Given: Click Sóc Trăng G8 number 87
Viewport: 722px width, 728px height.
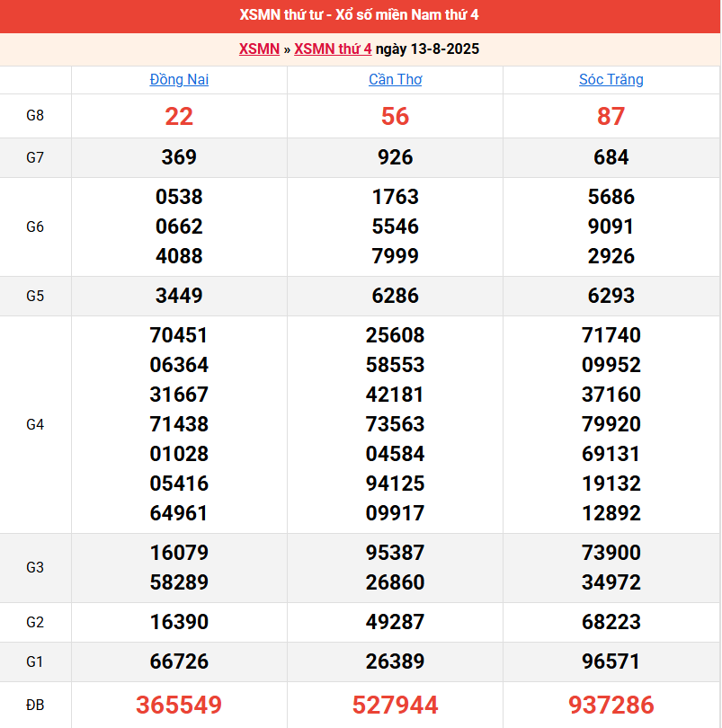Looking at the screenshot, I should click(x=611, y=117).
